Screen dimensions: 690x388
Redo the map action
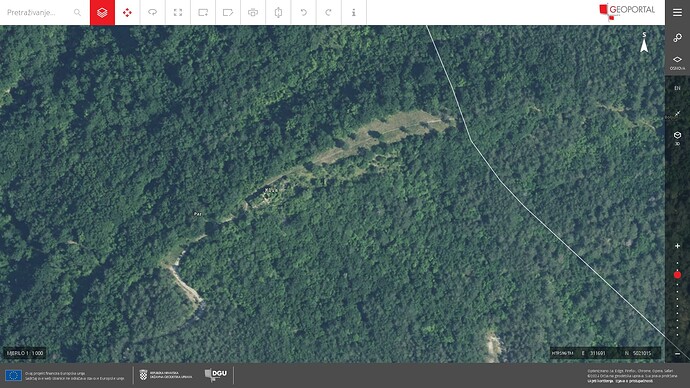point(328,12)
